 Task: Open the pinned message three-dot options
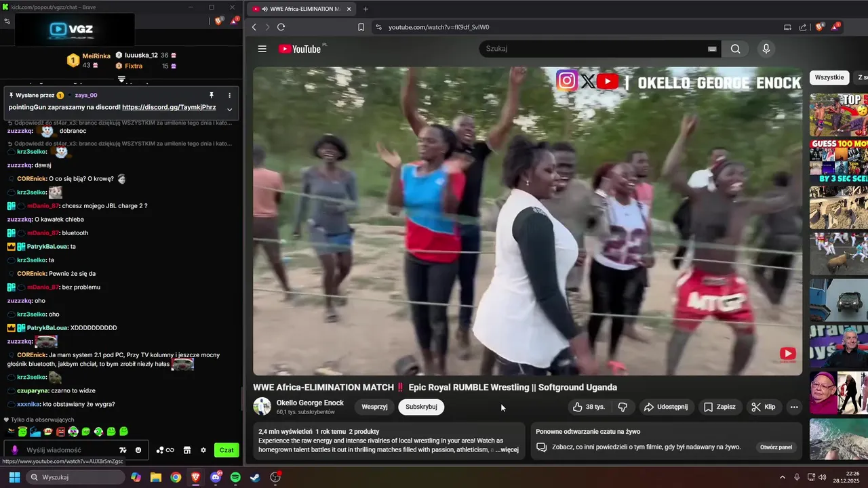(x=229, y=96)
